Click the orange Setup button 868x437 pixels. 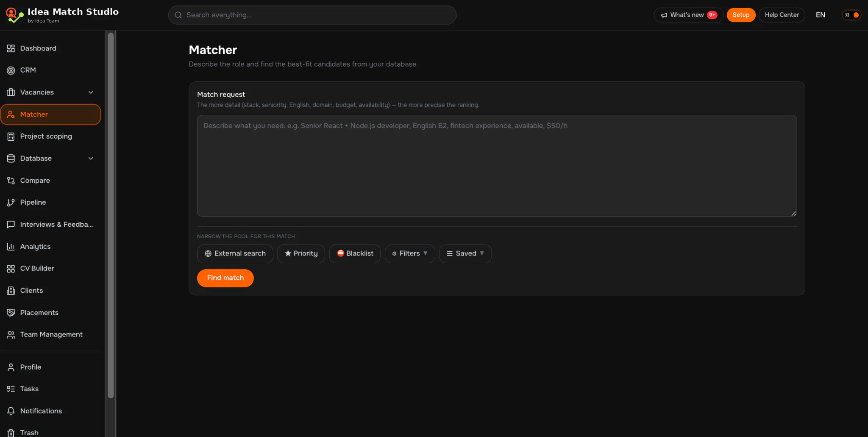click(741, 15)
